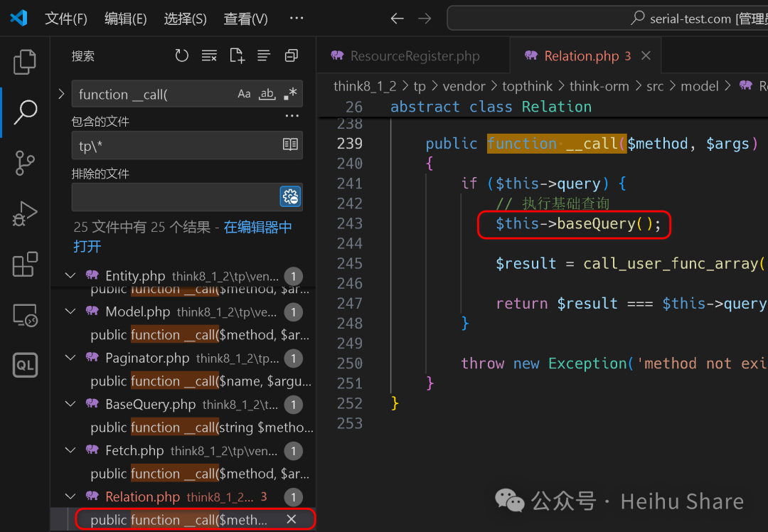Open the Run and Debug view

[x=24, y=213]
